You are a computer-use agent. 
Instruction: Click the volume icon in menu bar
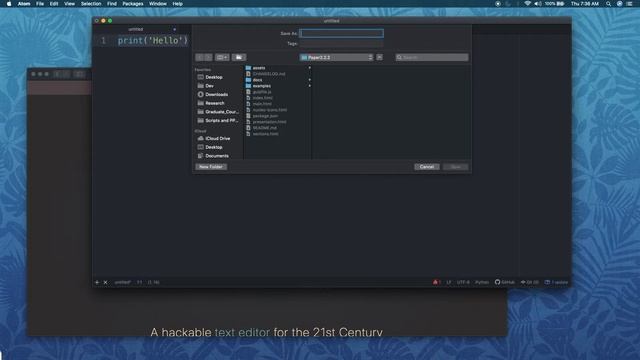538,4
